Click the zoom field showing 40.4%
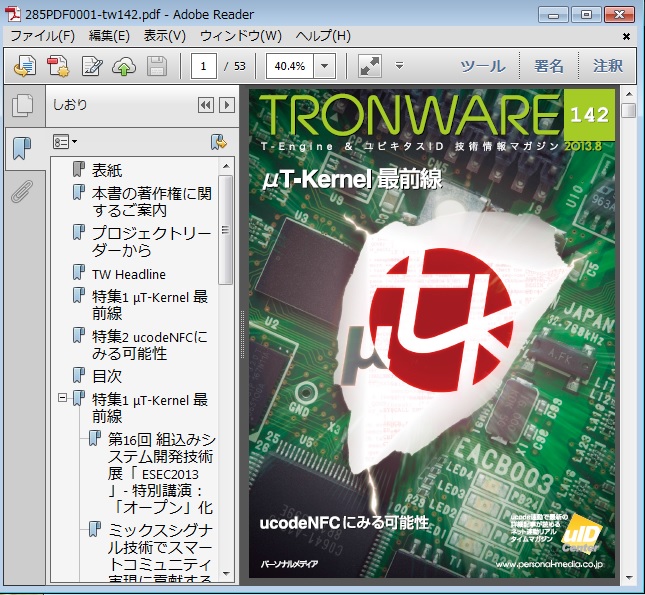The height and width of the screenshot is (595, 645). (x=290, y=66)
